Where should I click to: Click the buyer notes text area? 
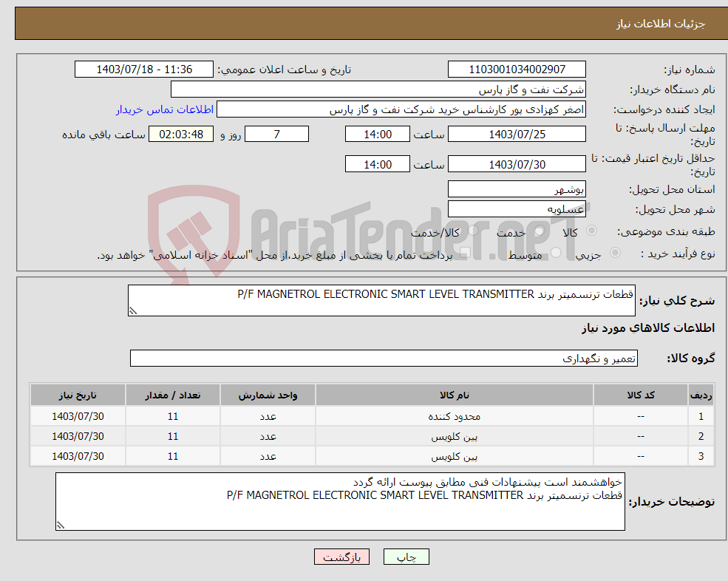point(340,502)
